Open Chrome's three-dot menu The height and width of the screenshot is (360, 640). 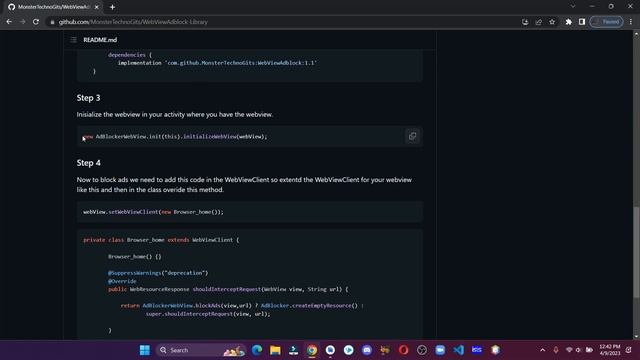(631, 22)
